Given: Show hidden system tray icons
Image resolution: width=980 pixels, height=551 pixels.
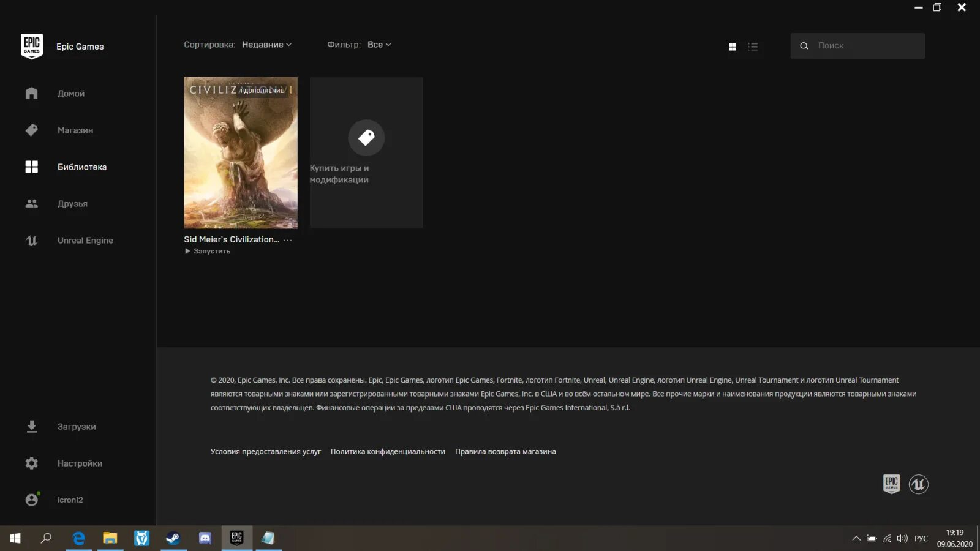Looking at the screenshot, I should point(856,539).
